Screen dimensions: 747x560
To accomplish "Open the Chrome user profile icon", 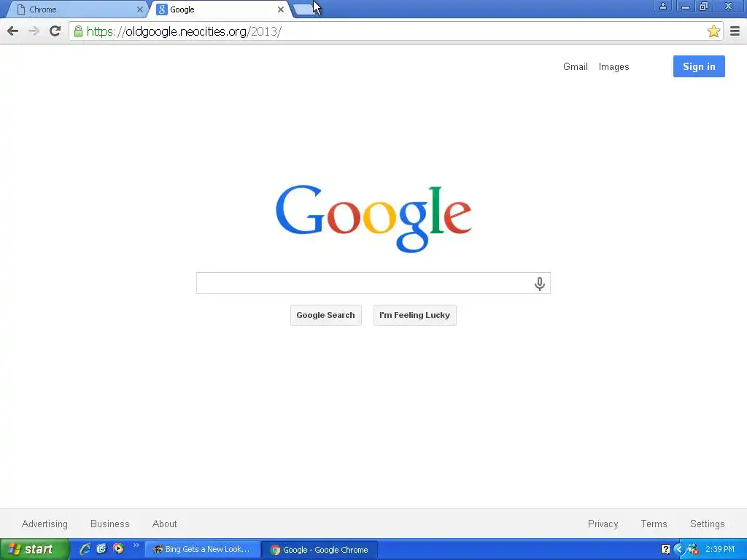I will (x=662, y=6).
